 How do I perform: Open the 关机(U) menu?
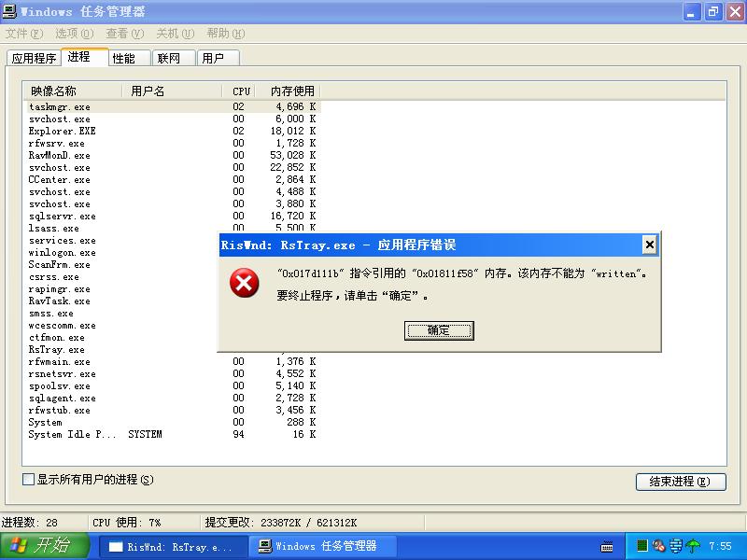point(175,34)
